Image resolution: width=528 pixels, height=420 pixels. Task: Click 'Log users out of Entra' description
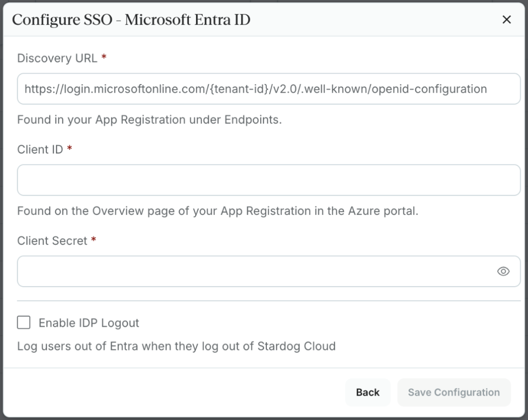pyautogui.click(x=176, y=346)
